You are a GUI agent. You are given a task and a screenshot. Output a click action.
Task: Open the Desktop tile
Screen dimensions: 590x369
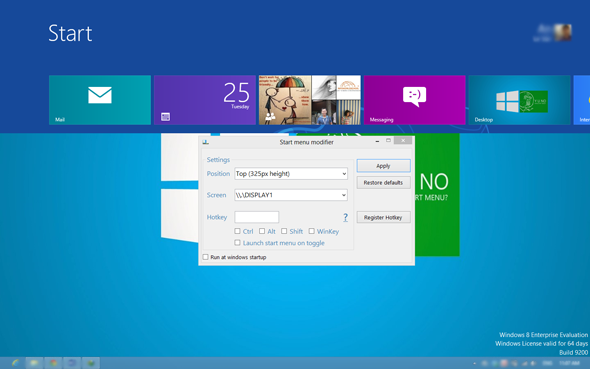520,100
